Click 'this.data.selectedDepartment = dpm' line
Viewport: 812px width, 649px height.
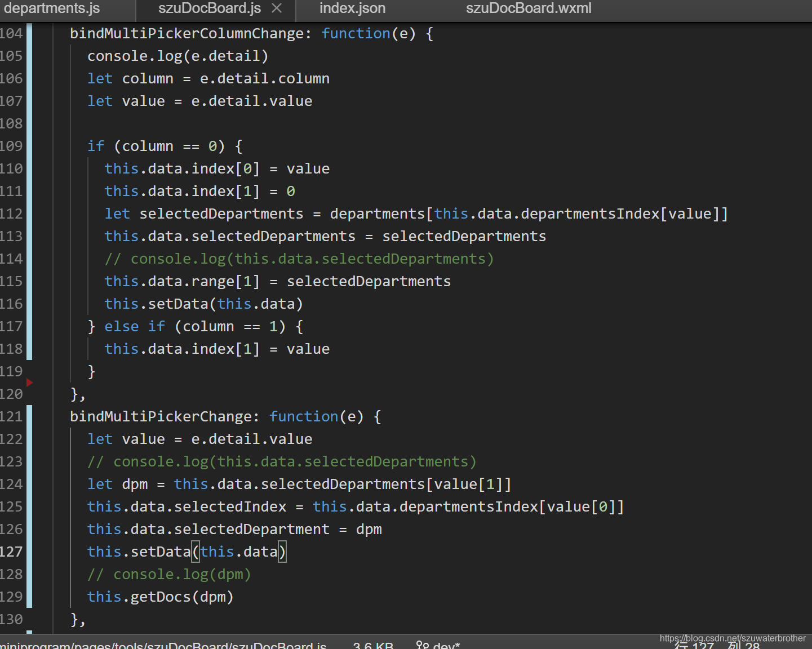(x=235, y=529)
